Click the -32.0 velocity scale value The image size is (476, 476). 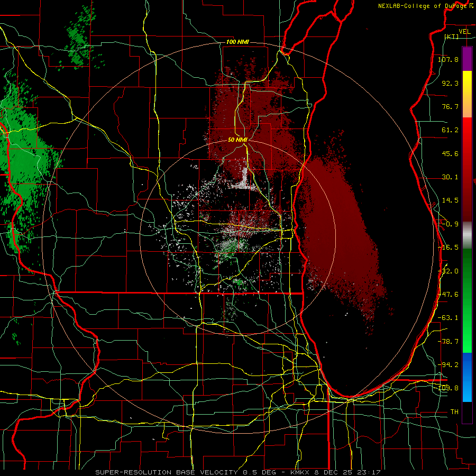[x=448, y=271]
